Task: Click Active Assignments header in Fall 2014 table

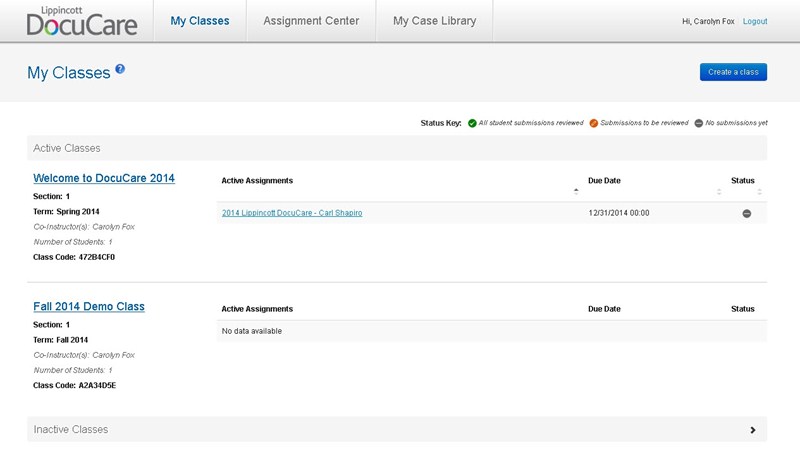Action: [257, 309]
